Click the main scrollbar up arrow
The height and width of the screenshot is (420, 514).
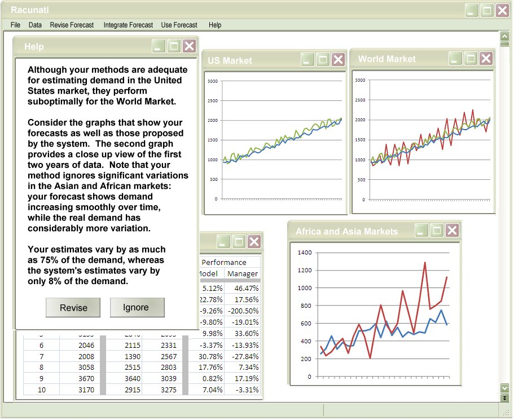[504, 36]
